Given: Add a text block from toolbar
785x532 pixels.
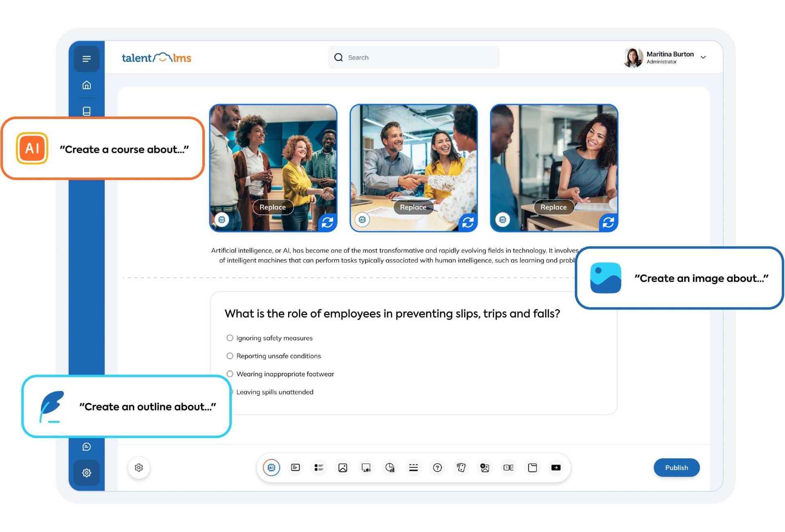Looking at the screenshot, I should pos(295,467).
